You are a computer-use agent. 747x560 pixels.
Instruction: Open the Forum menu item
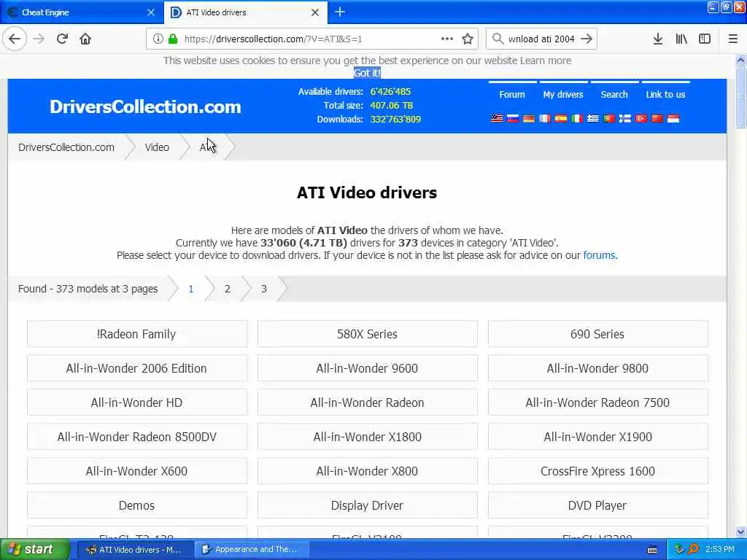click(512, 94)
